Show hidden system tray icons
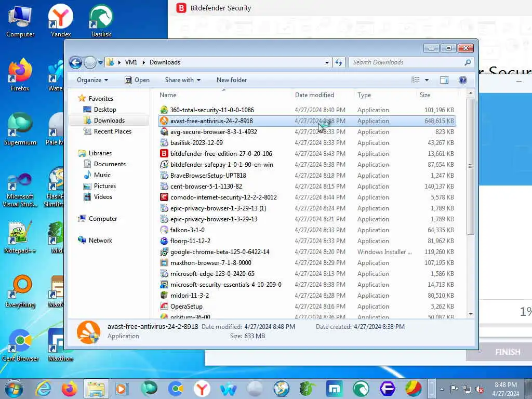This screenshot has width=532, height=399. (x=442, y=389)
